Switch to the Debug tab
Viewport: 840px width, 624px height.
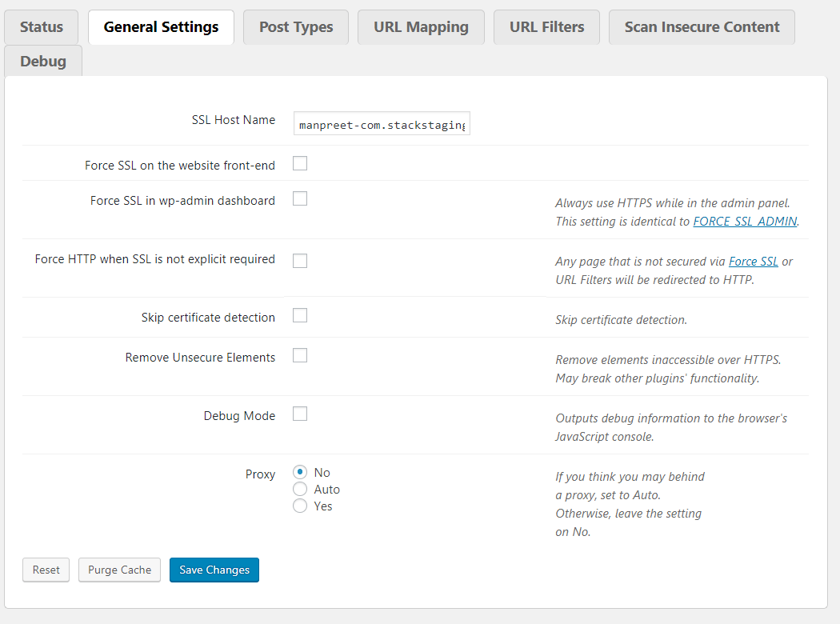point(43,62)
